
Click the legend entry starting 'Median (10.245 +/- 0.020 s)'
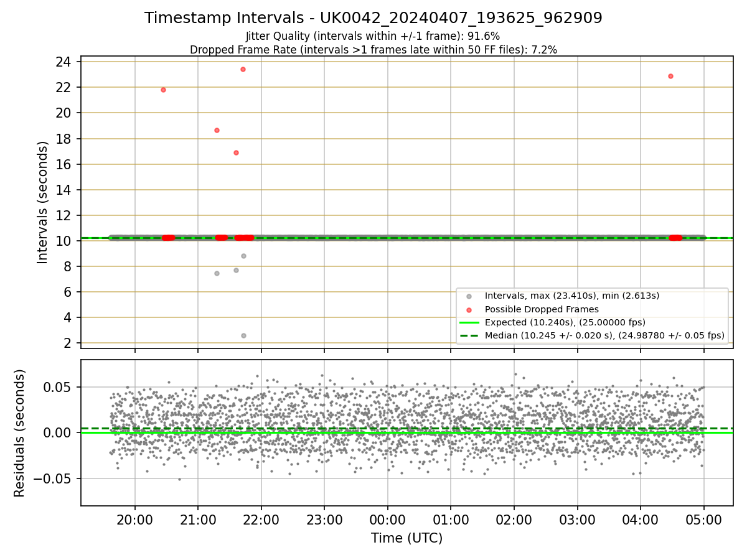point(604,335)
